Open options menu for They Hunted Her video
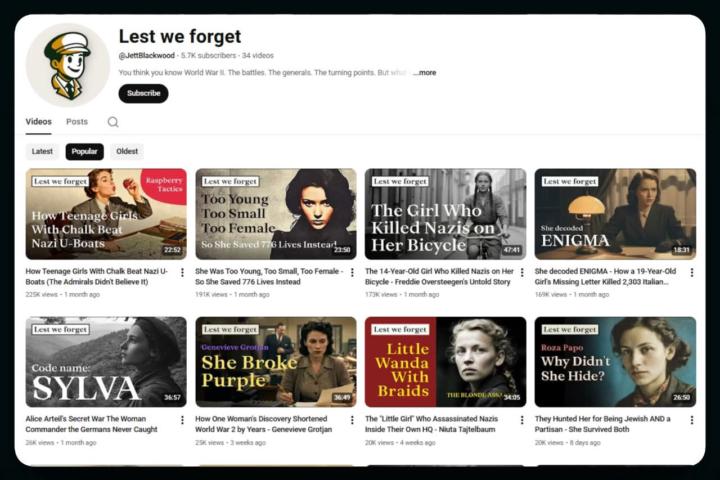This screenshot has width=720, height=480. [692, 420]
